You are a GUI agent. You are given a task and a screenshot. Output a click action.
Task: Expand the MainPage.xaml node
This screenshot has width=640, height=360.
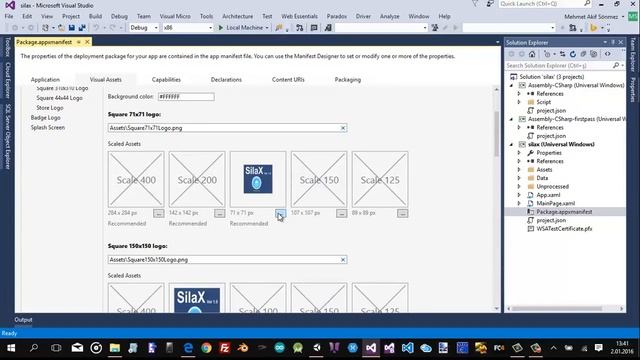[519, 203]
